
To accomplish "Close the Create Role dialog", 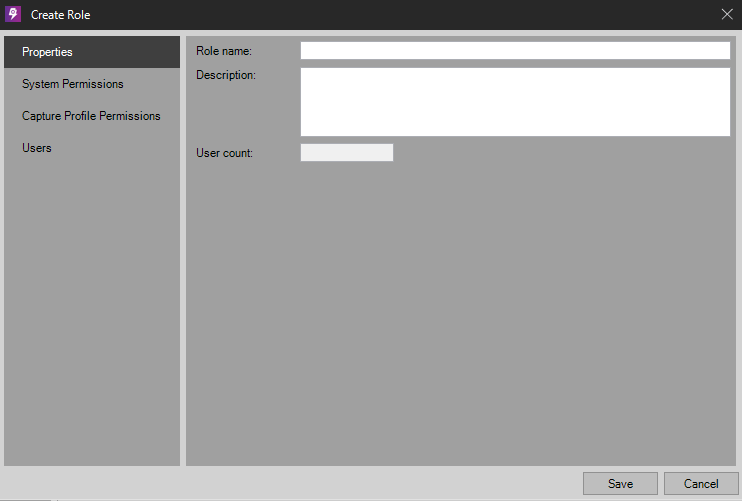I will pos(727,14).
